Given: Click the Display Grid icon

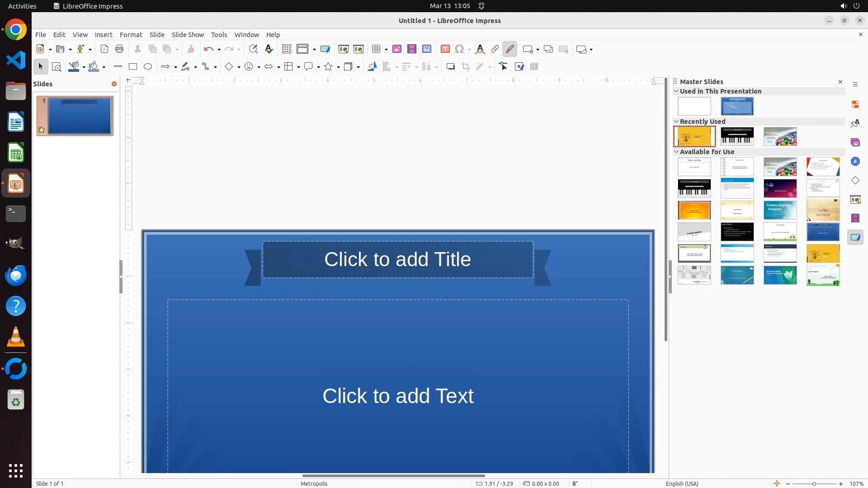Looking at the screenshot, I should pyautogui.click(x=287, y=49).
